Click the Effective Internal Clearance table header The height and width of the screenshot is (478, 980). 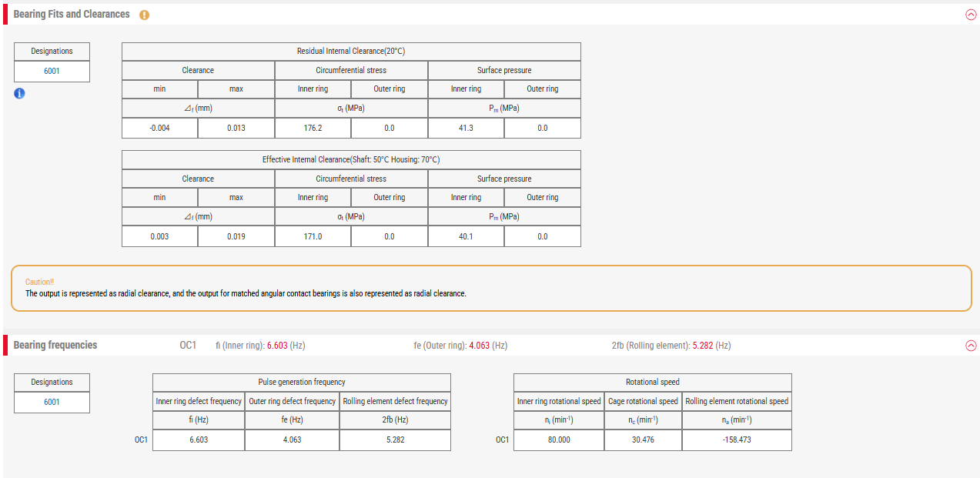coord(350,159)
